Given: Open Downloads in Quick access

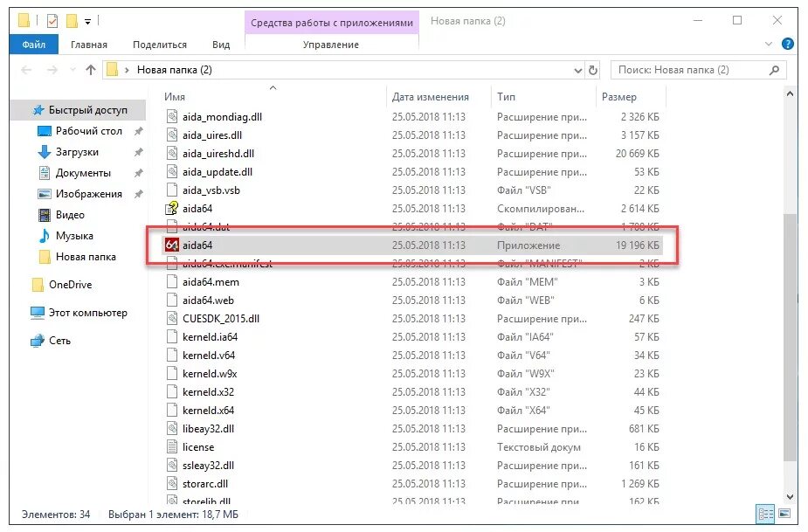Looking at the screenshot, I should 68,152.
